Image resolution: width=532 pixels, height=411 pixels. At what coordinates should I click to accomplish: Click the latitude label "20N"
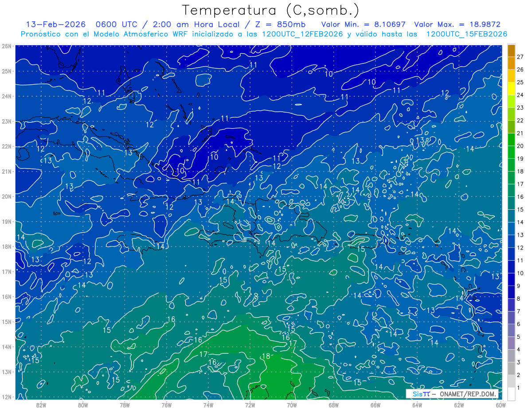(6, 196)
